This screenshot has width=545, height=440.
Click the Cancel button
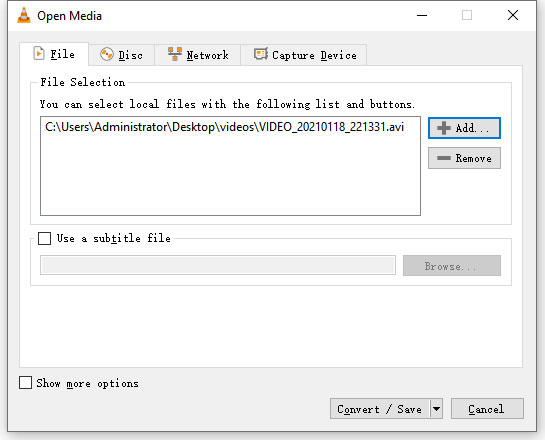point(487,409)
